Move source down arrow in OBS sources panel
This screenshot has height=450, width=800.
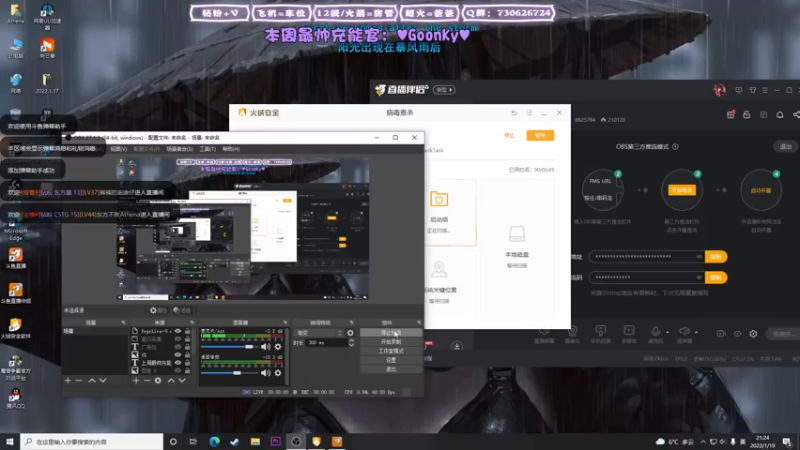pyautogui.click(x=182, y=381)
